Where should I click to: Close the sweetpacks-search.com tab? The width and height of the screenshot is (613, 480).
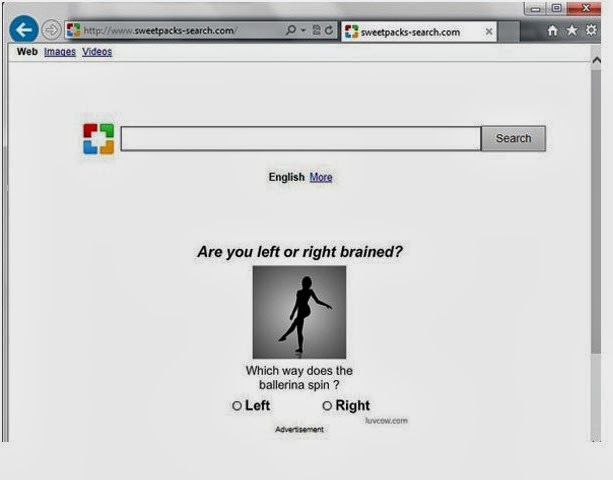[489, 32]
